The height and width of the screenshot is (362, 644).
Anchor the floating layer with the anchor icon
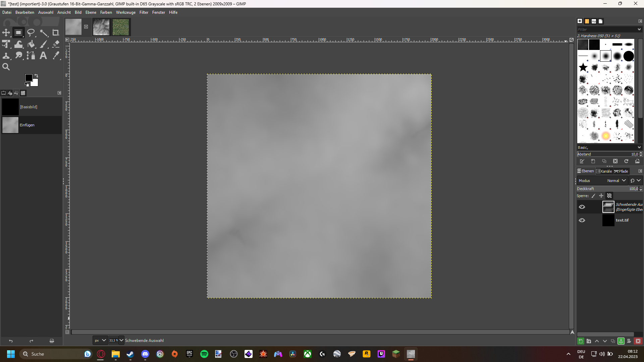[621, 341]
